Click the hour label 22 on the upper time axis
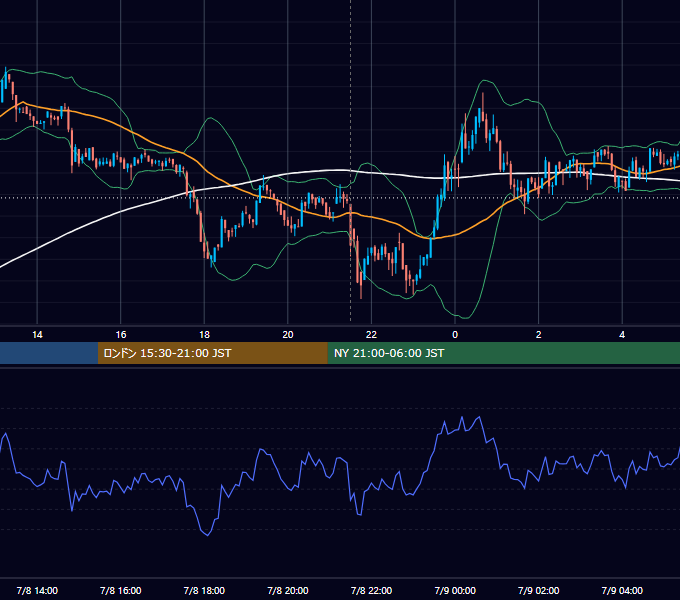The height and width of the screenshot is (600, 680). [371, 335]
